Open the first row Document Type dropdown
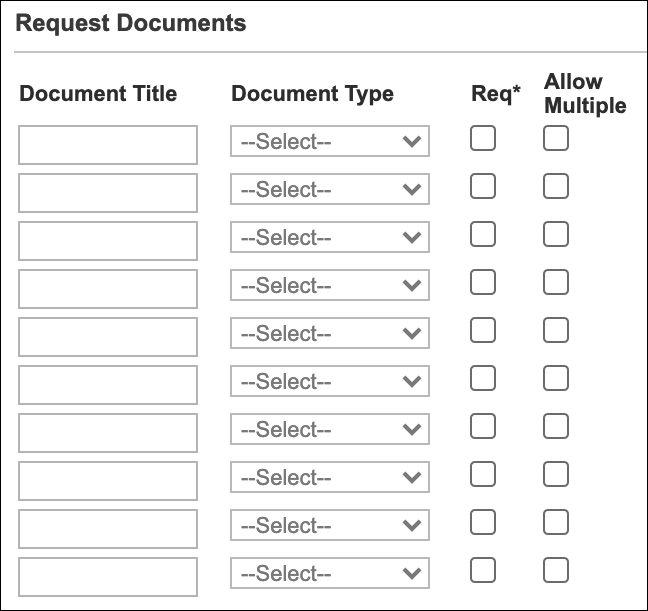648x611 pixels. (x=330, y=142)
